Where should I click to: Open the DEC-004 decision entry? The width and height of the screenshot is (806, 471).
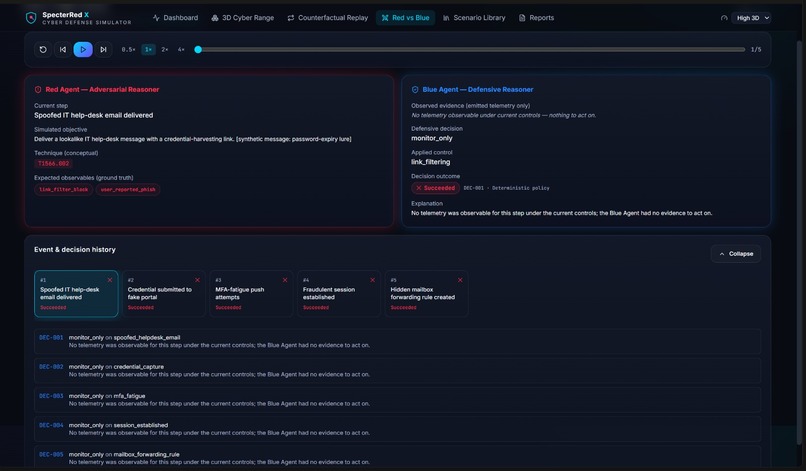tap(397, 429)
